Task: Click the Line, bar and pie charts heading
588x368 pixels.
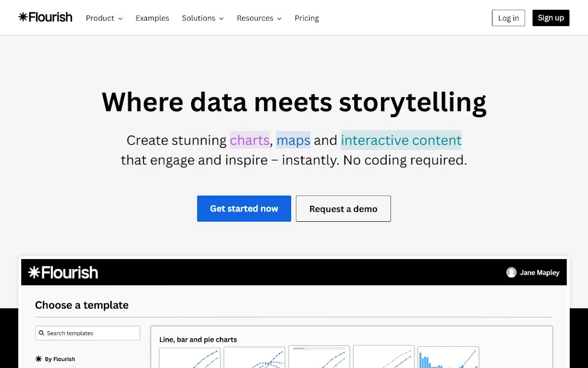Action: point(198,340)
